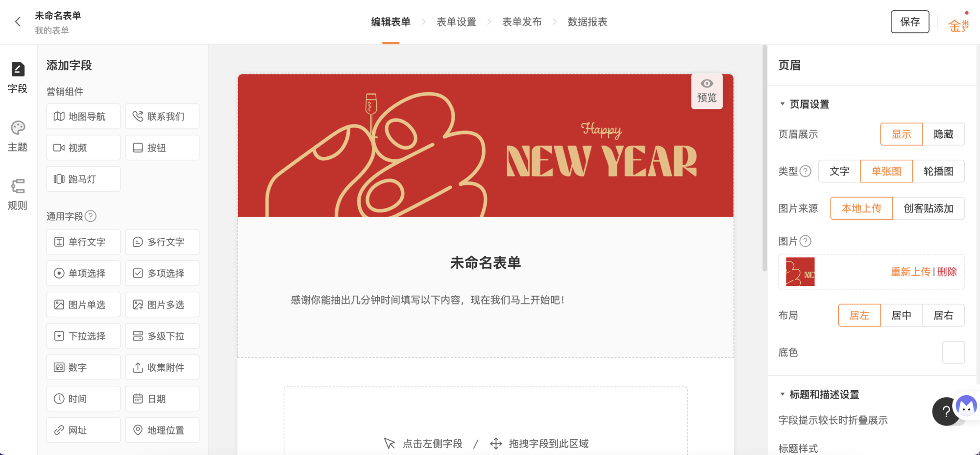Set layout to 居中
980x455 pixels.
pos(901,315)
